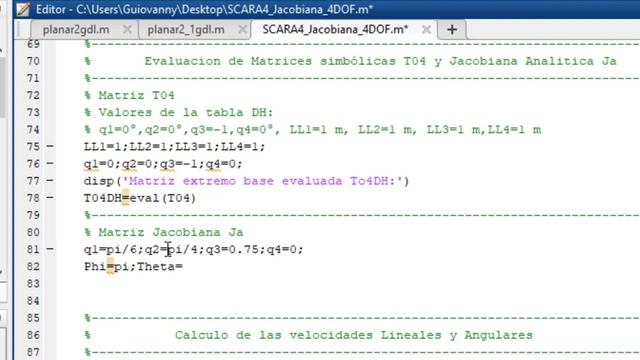Click line number 82
The height and width of the screenshot is (360, 640).
(x=33, y=267)
